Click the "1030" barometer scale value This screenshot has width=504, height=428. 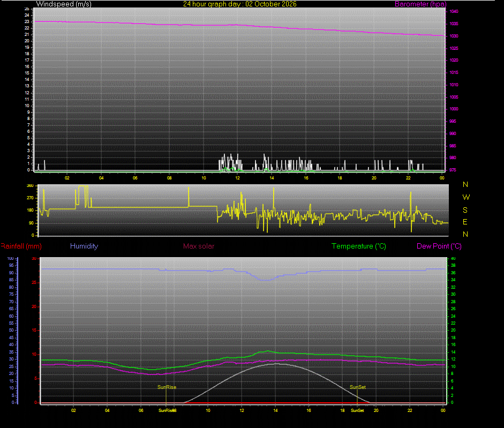tap(454, 36)
